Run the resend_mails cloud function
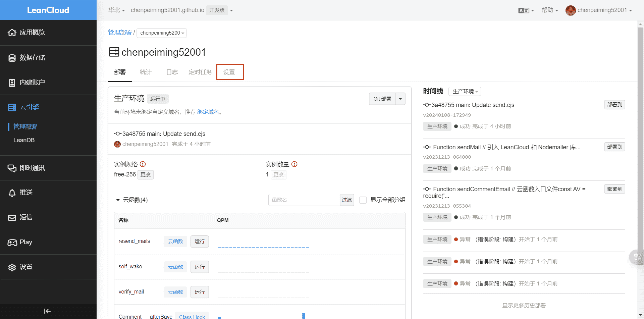Screen dimensions: 644x319 pos(200,242)
